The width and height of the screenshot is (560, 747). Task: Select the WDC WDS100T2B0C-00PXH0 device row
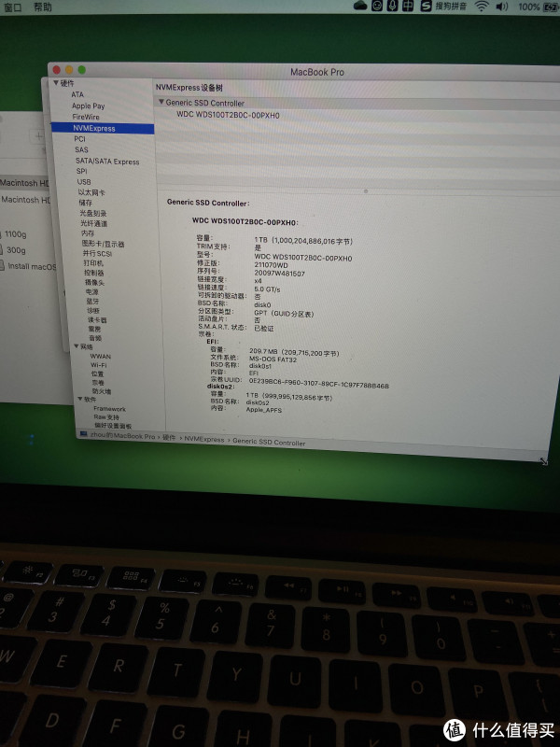228,115
